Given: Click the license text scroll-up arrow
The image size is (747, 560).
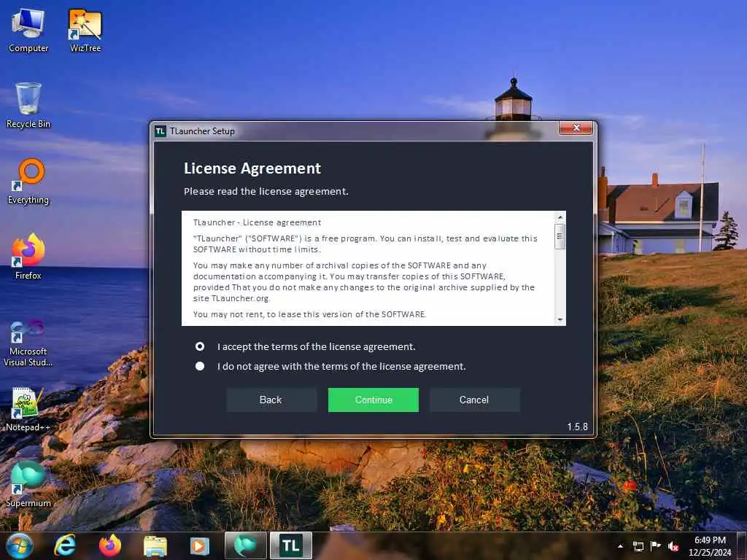Looking at the screenshot, I should (x=560, y=217).
